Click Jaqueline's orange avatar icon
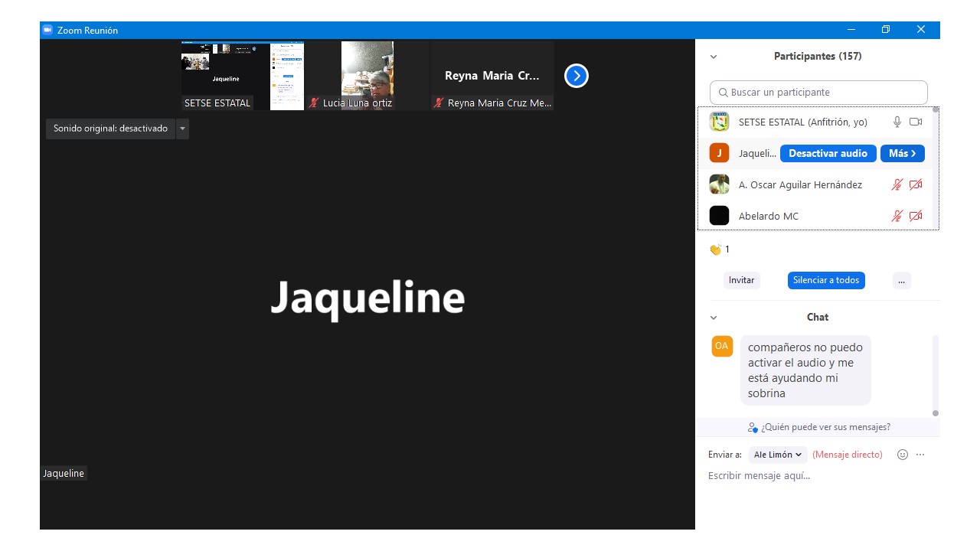 719,153
